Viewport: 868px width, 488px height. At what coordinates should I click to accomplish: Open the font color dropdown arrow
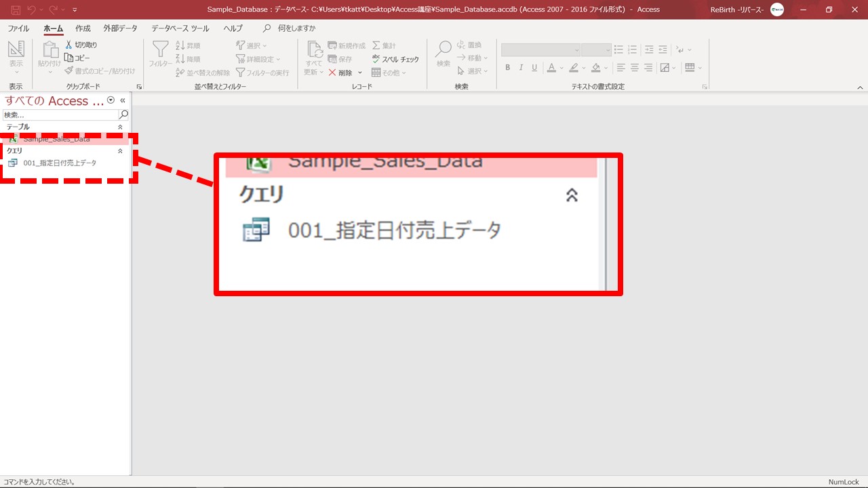point(561,68)
